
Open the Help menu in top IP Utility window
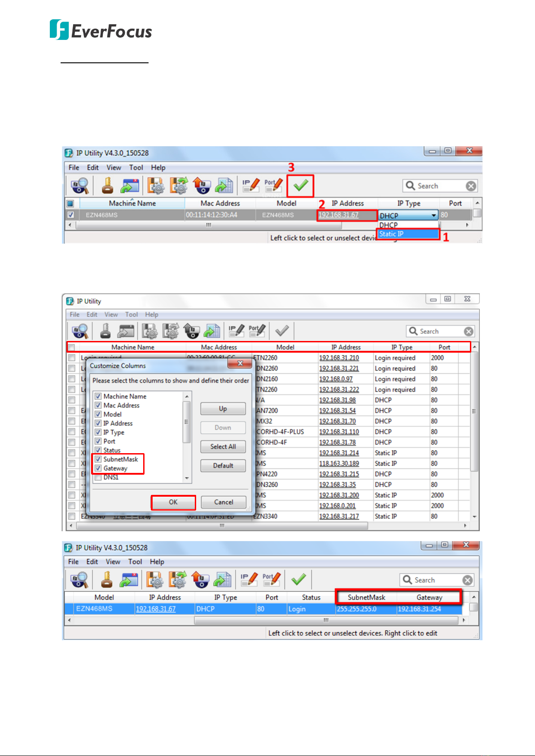pyautogui.click(x=158, y=167)
